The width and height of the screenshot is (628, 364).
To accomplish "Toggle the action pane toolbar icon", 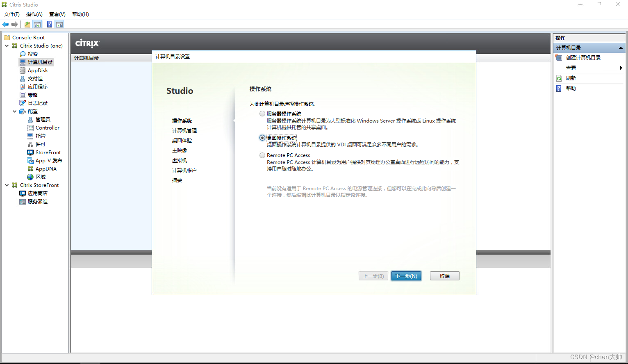I will [59, 25].
